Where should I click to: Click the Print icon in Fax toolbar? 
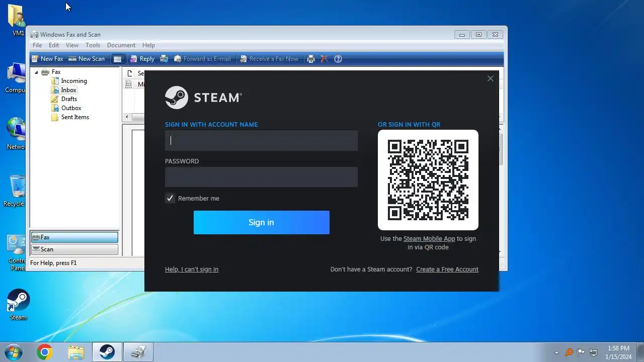(x=311, y=59)
